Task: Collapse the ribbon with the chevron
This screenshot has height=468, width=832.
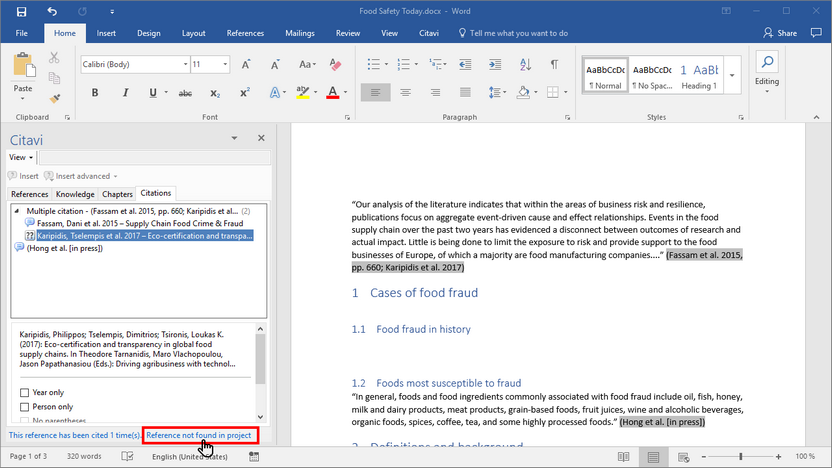Action: tap(816, 117)
